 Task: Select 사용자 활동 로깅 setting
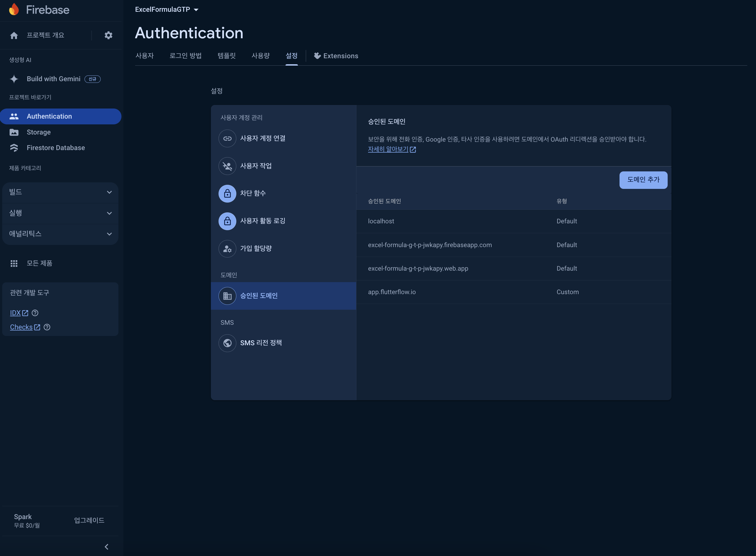coord(284,221)
